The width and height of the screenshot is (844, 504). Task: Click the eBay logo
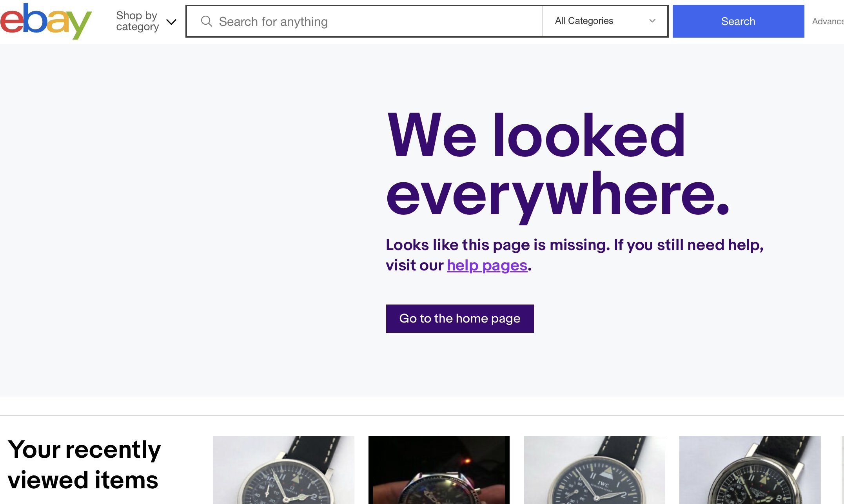[46, 21]
